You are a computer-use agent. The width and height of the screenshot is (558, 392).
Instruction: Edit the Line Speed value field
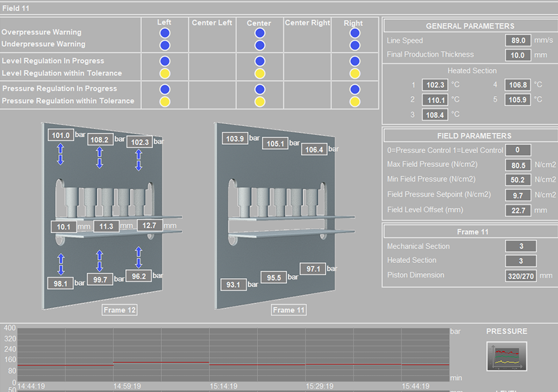[518, 40]
